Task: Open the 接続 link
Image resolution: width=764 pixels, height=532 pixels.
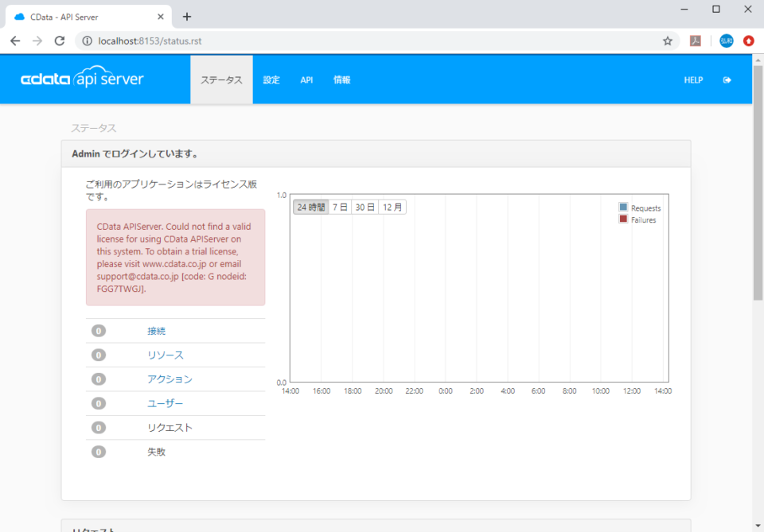Action: pos(157,331)
